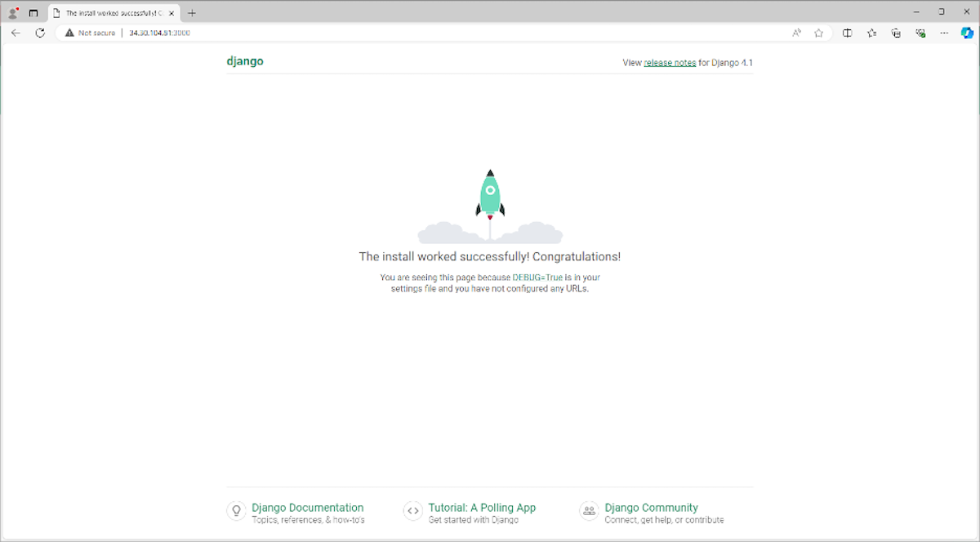
Task: Click the rocket illustration
Action: tap(490, 207)
